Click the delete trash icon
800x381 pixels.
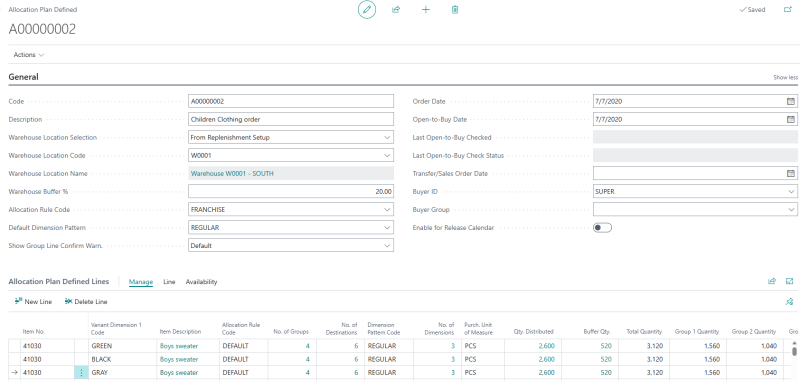[455, 10]
